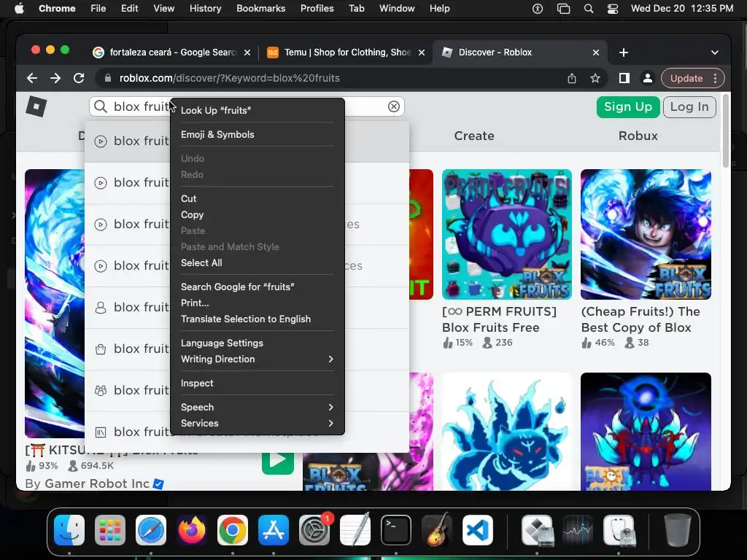The height and width of the screenshot is (560, 747).
Task: Open the Create link in Roblox nav
Action: click(x=474, y=136)
